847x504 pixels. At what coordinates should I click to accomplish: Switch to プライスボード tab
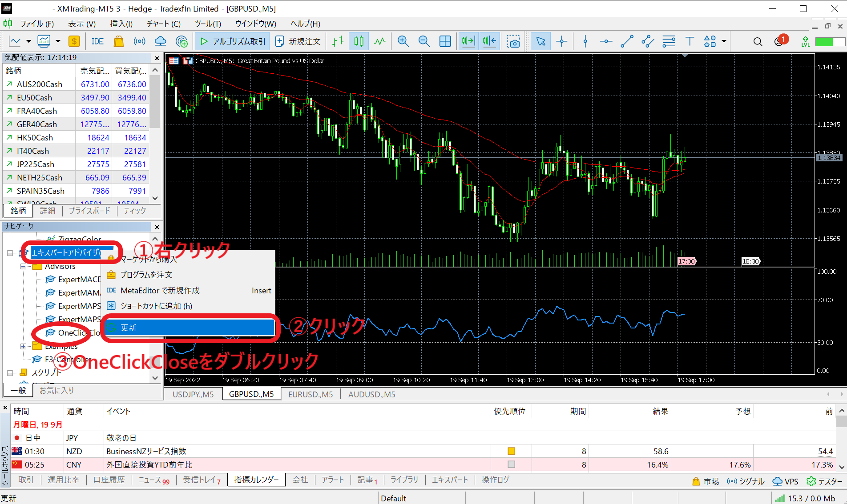point(89,211)
